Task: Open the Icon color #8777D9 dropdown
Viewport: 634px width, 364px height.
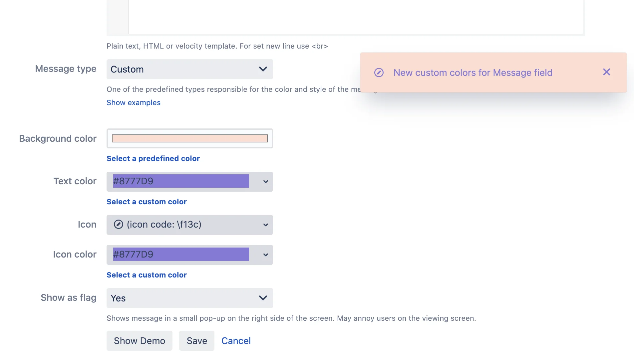Action: pyautogui.click(x=190, y=255)
